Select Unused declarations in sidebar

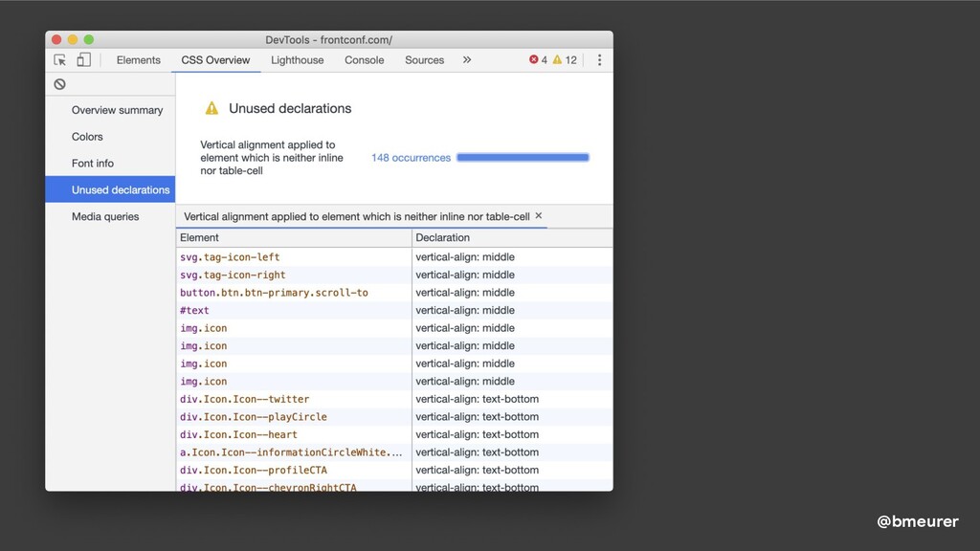click(110, 190)
